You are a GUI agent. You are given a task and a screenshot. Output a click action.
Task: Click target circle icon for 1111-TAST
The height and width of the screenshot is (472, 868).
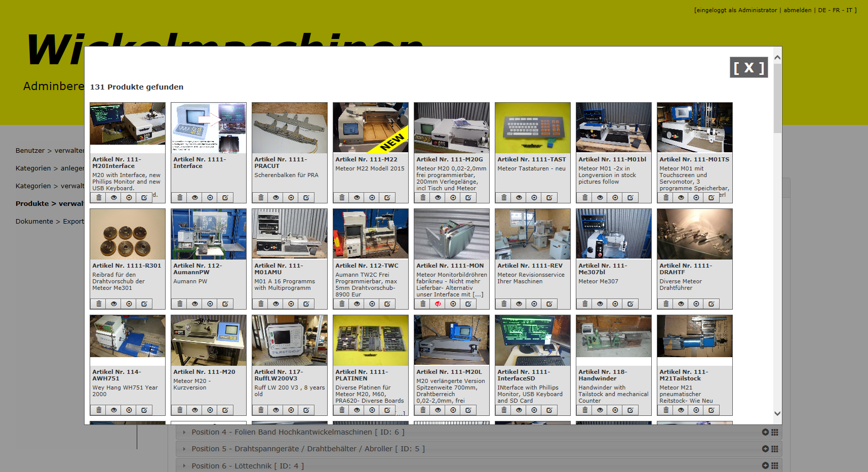(x=534, y=198)
